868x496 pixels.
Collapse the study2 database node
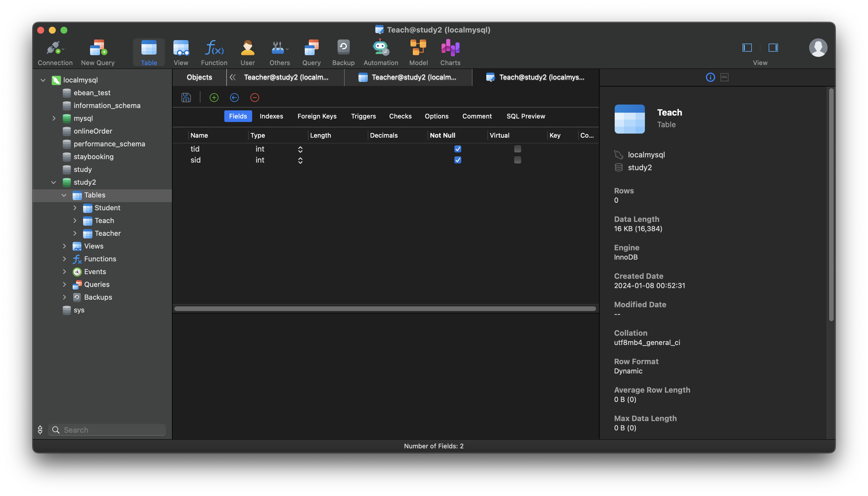coord(53,182)
